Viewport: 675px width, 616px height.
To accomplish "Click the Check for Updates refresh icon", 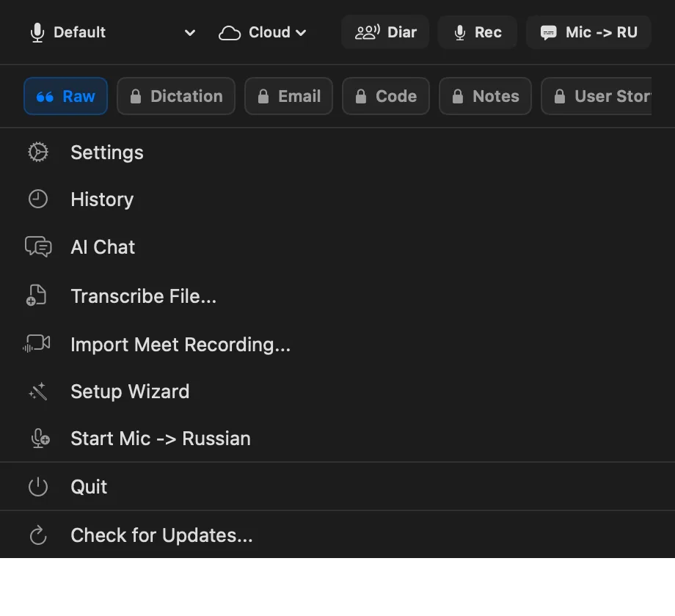I will click(38, 535).
